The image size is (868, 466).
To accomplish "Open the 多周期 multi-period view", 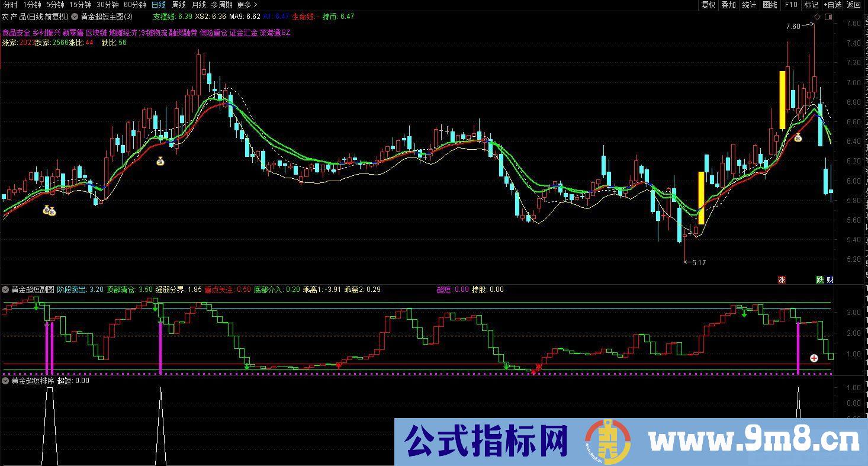I will click(x=222, y=5).
